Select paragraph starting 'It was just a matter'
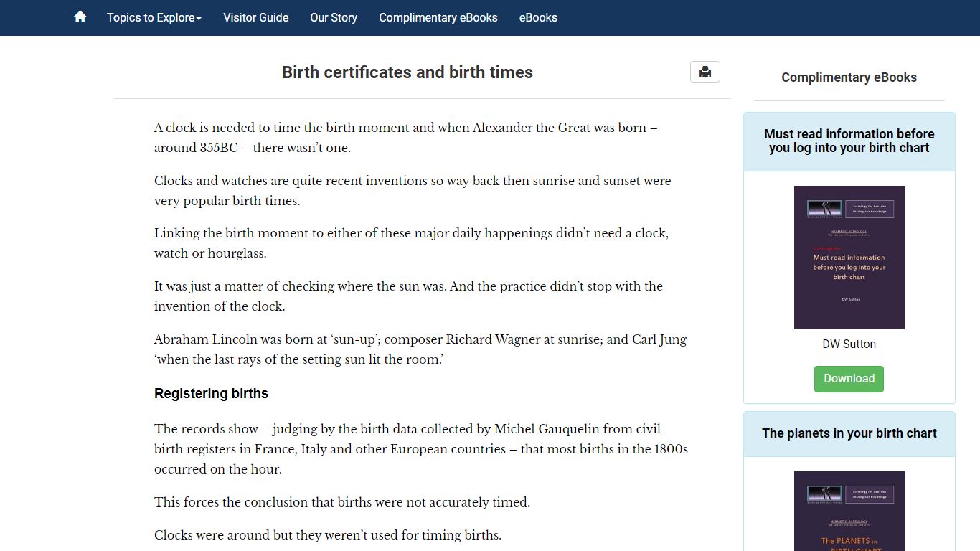980x551 pixels. (x=409, y=296)
